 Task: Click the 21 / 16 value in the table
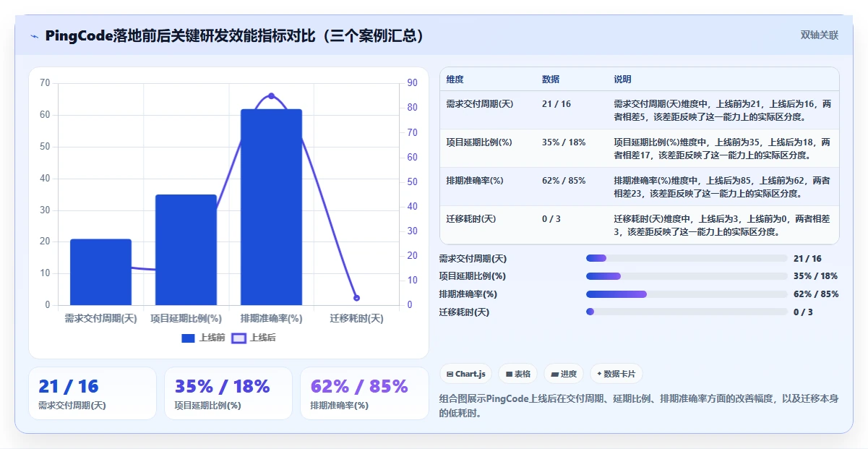pyautogui.click(x=557, y=104)
